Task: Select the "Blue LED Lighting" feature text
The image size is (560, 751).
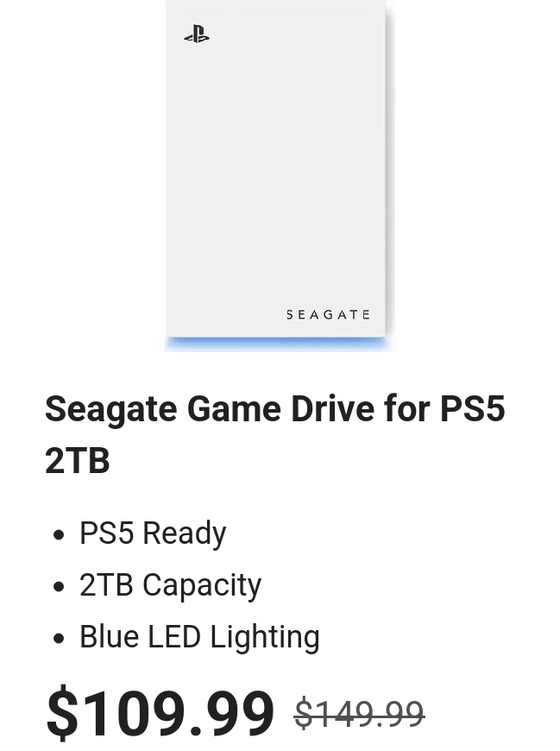Action: coord(199,637)
